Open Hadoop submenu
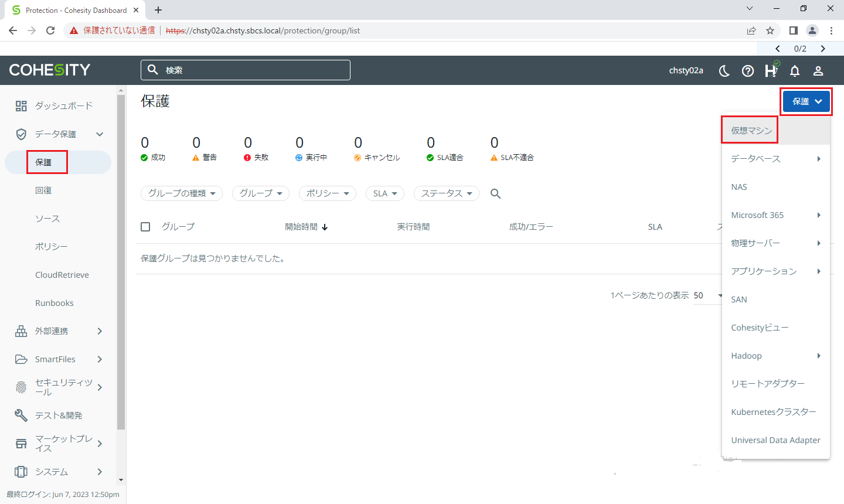The image size is (844, 504). tap(776, 356)
